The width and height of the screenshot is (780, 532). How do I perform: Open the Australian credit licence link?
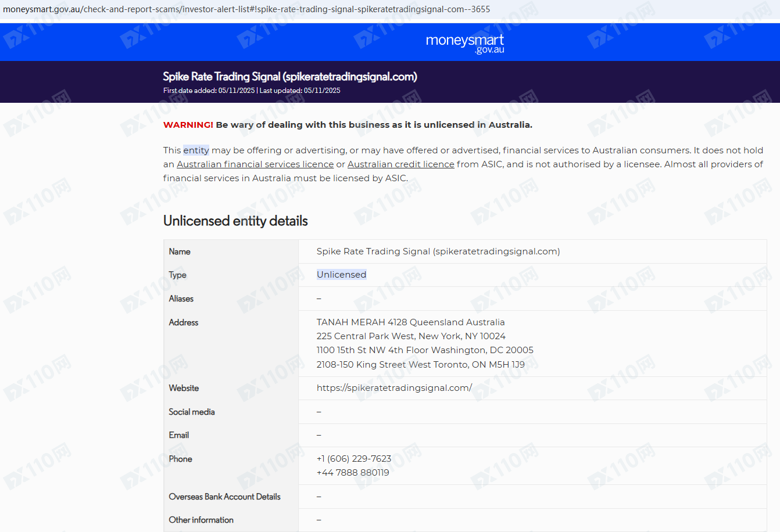tap(400, 164)
